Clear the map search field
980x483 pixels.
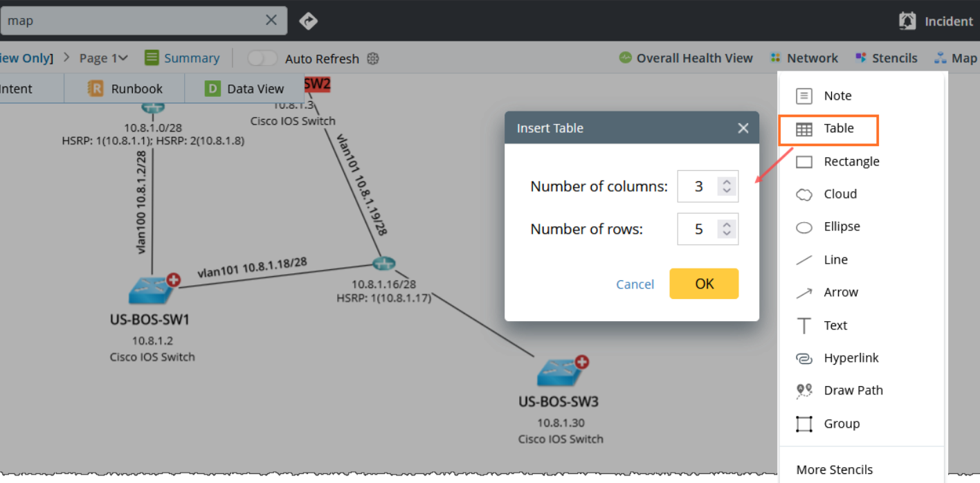click(271, 21)
